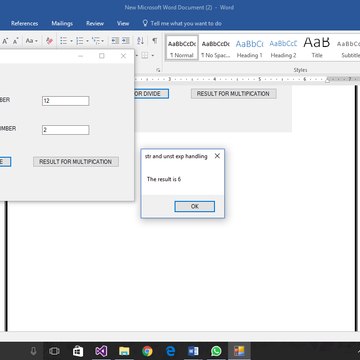360x360 pixels.
Task: Click the Borders icon in ribbon
Action: 145,55
